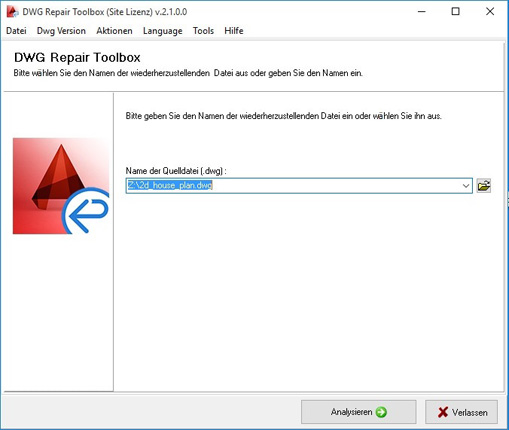The image size is (509, 430).
Task: Open the Language menu
Action: point(163,31)
